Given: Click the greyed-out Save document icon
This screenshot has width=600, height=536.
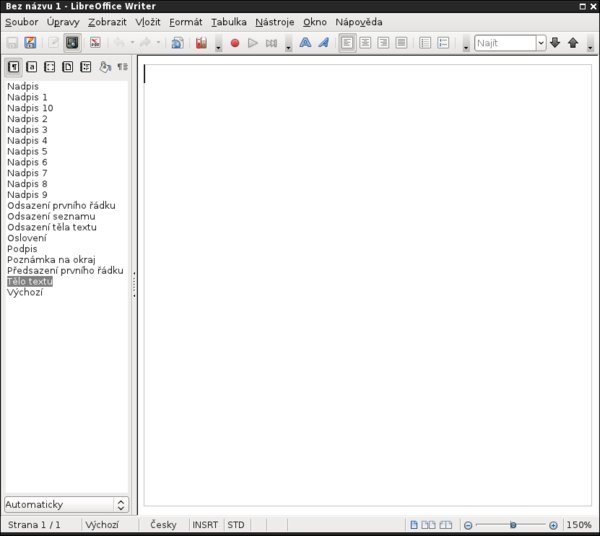Looking at the screenshot, I should click(x=12, y=43).
